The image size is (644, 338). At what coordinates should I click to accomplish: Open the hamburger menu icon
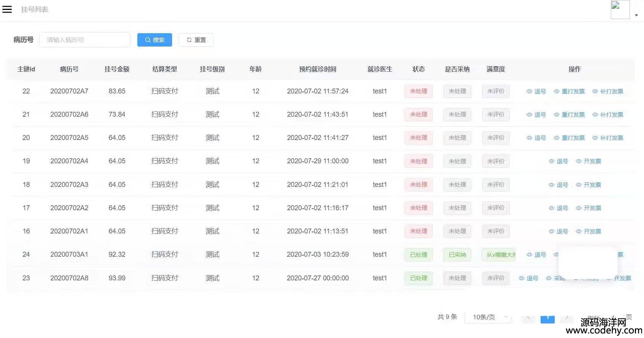tap(7, 10)
